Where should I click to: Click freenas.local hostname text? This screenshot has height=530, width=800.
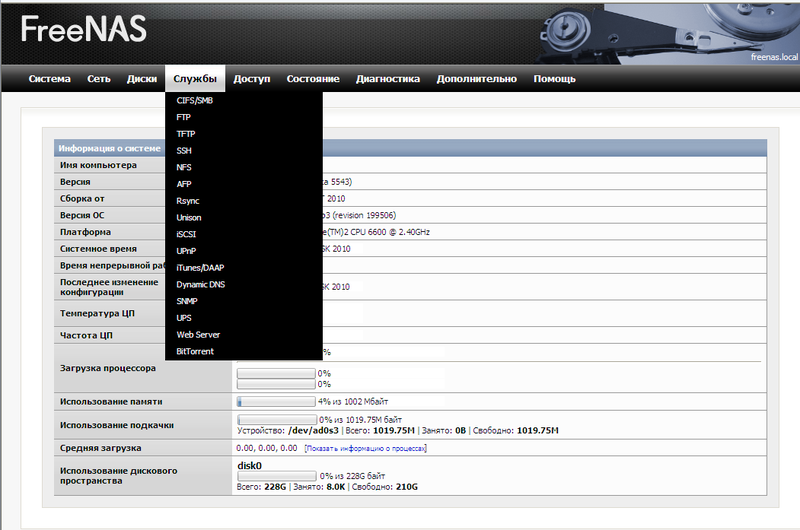pyautogui.click(x=774, y=57)
